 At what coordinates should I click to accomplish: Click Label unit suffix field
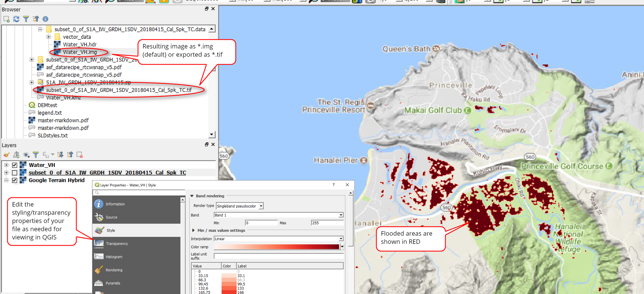[279, 256]
